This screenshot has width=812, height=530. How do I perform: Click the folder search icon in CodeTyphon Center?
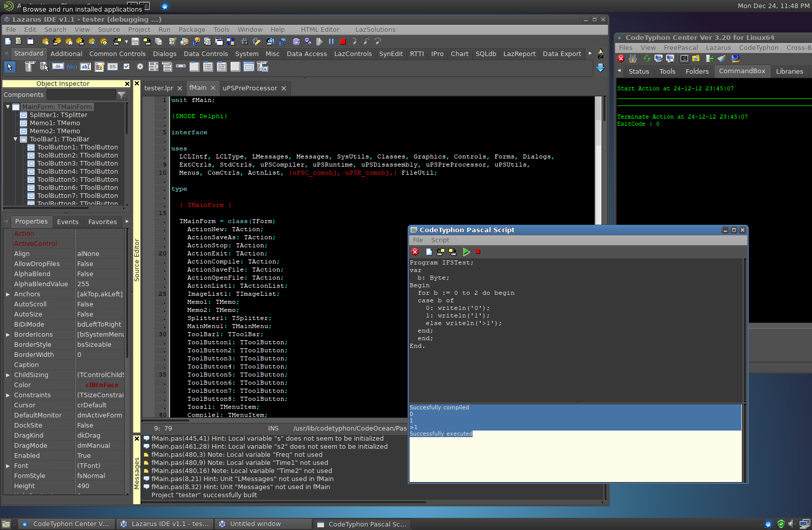[696, 59]
